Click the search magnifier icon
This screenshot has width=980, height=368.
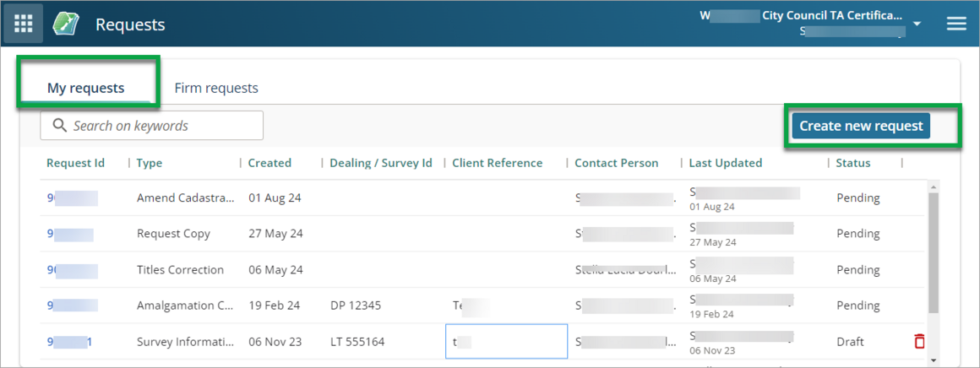tap(59, 126)
